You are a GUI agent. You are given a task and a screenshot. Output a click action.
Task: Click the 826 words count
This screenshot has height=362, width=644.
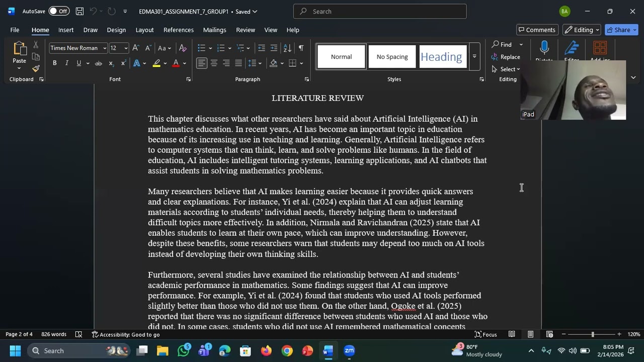[54, 334]
